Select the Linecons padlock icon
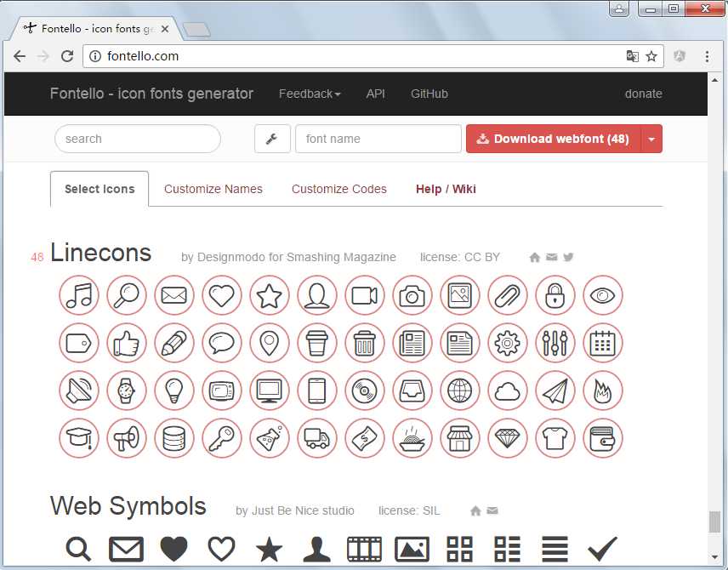 (x=555, y=295)
